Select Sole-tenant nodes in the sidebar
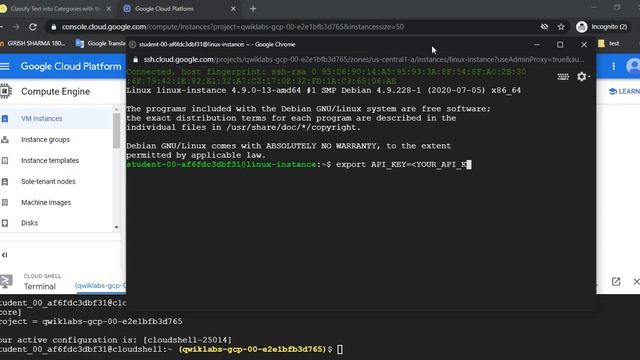This screenshot has height=360, width=640. tap(48, 182)
